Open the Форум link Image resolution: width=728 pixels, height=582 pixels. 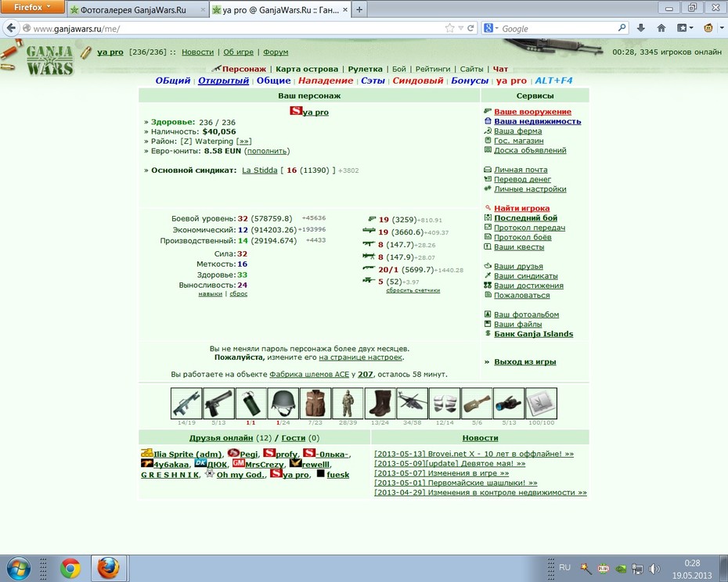[276, 52]
